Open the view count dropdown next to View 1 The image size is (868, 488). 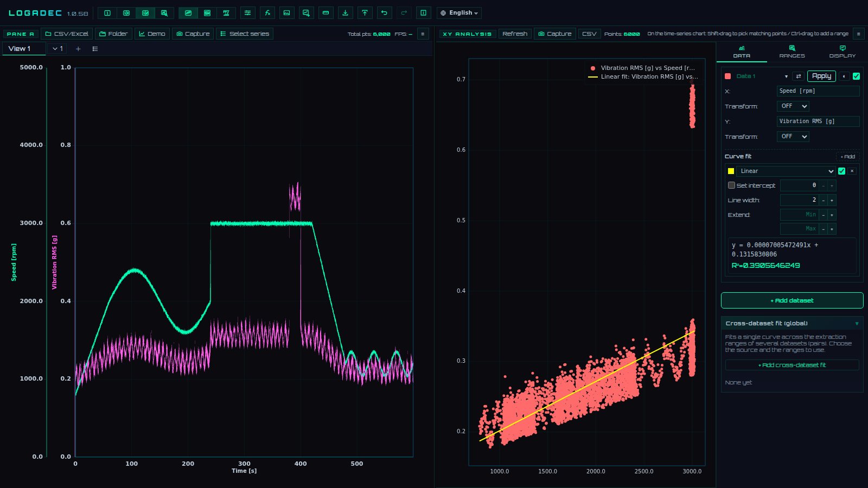58,49
